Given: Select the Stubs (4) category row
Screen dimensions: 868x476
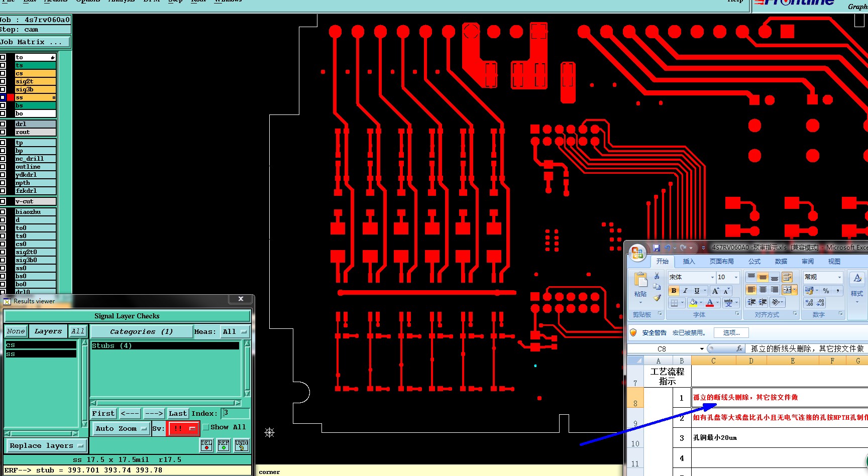Looking at the screenshot, I should click(165, 346).
